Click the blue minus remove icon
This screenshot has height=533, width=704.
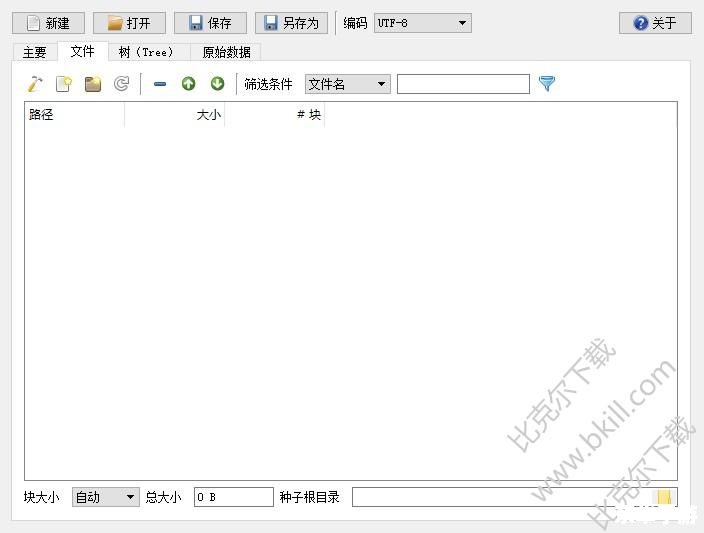pyautogui.click(x=160, y=84)
